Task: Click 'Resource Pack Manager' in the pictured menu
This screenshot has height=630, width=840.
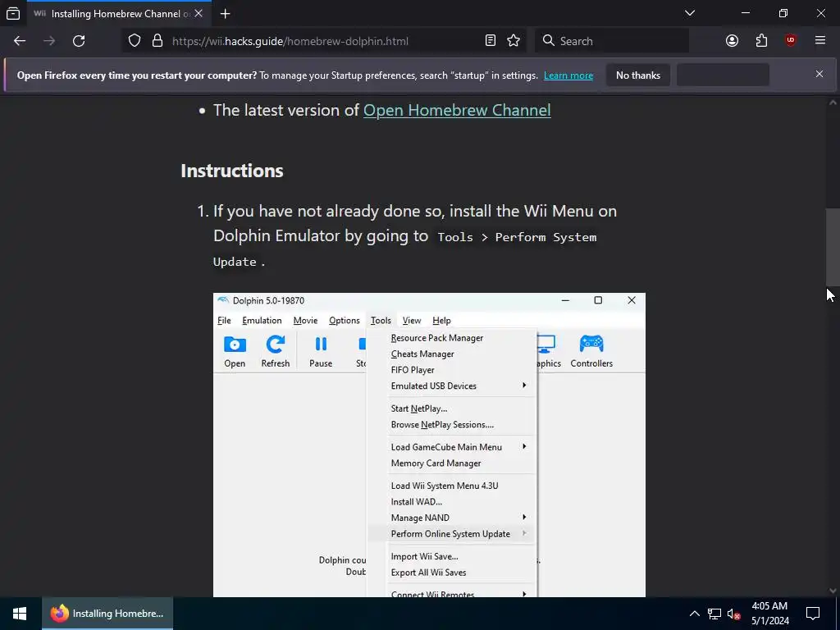Action: click(x=436, y=338)
